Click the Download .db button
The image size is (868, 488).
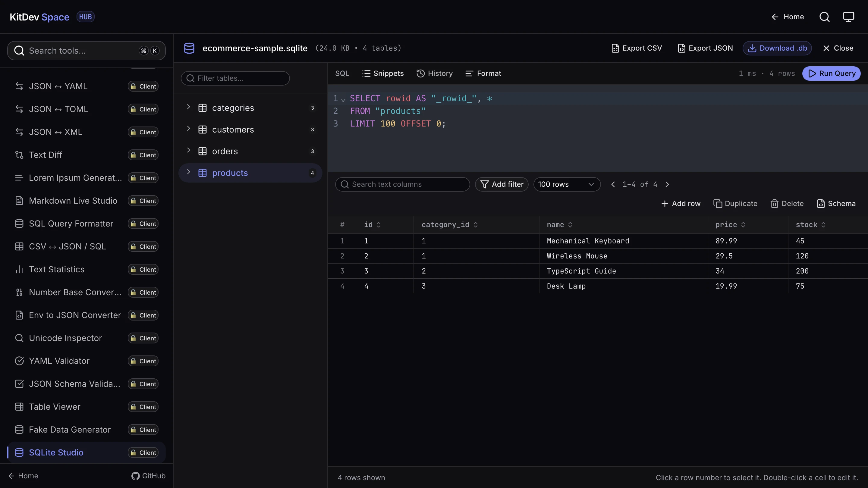pos(777,48)
